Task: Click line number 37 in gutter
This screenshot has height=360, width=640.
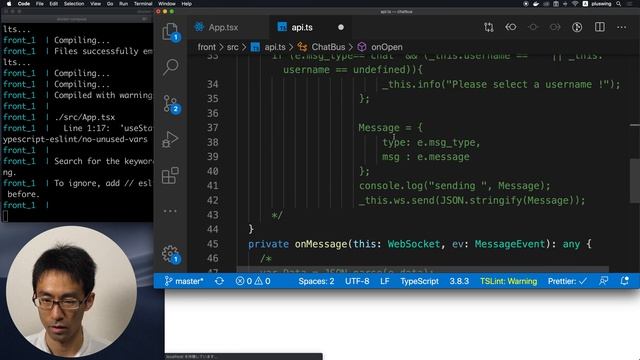Action: coord(212,128)
